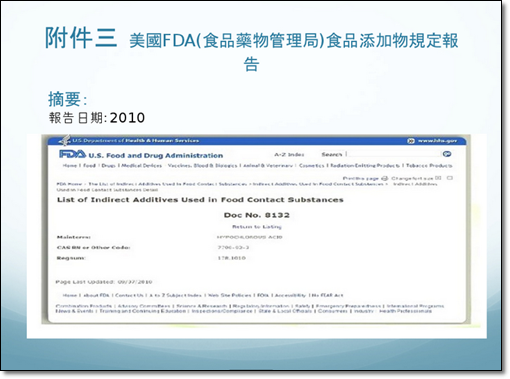Click the HHS eagle logo in the blue banner
This screenshot has height=379, width=510.
click(65, 141)
